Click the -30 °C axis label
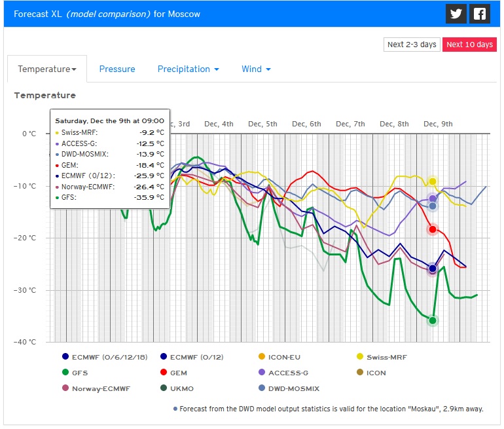The height and width of the screenshot is (429, 504). (x=25, y=290)
